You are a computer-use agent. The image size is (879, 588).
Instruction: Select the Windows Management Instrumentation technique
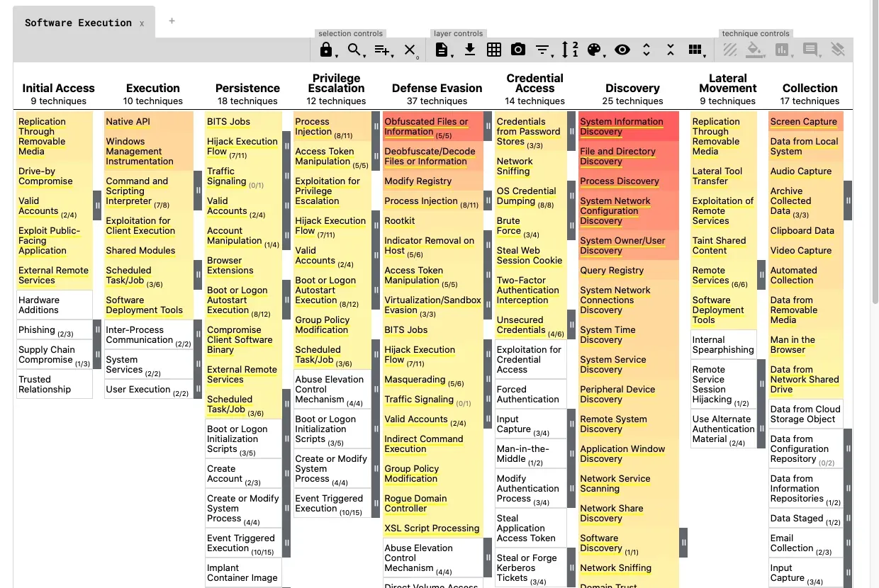(x=148, y=151)
